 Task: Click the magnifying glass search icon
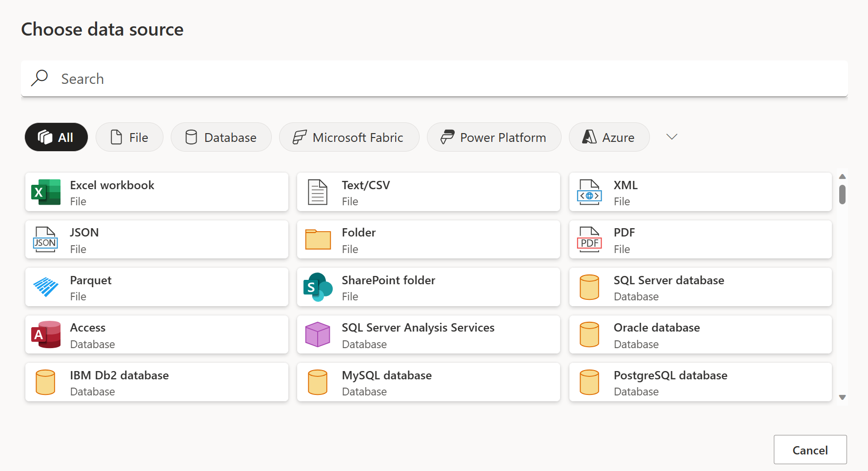pos(40,78)
